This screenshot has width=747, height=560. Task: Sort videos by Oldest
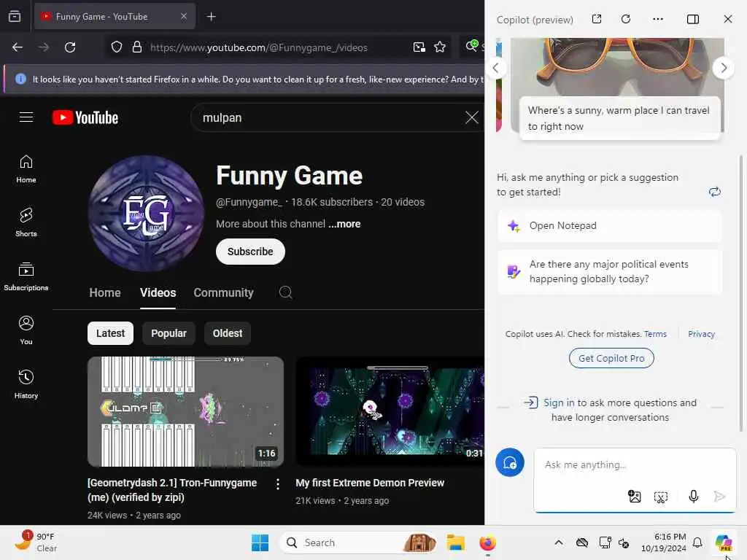(228, 333)
